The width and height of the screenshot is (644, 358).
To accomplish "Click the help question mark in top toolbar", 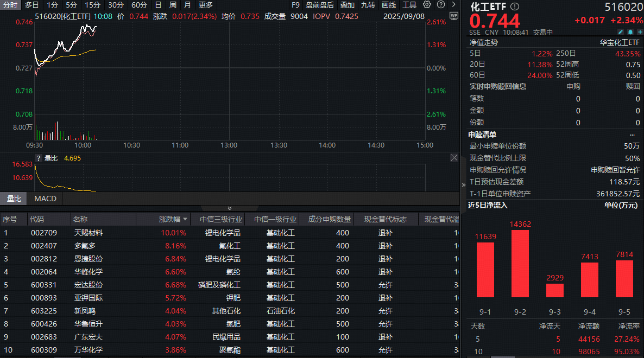I will tap(440, 5).
